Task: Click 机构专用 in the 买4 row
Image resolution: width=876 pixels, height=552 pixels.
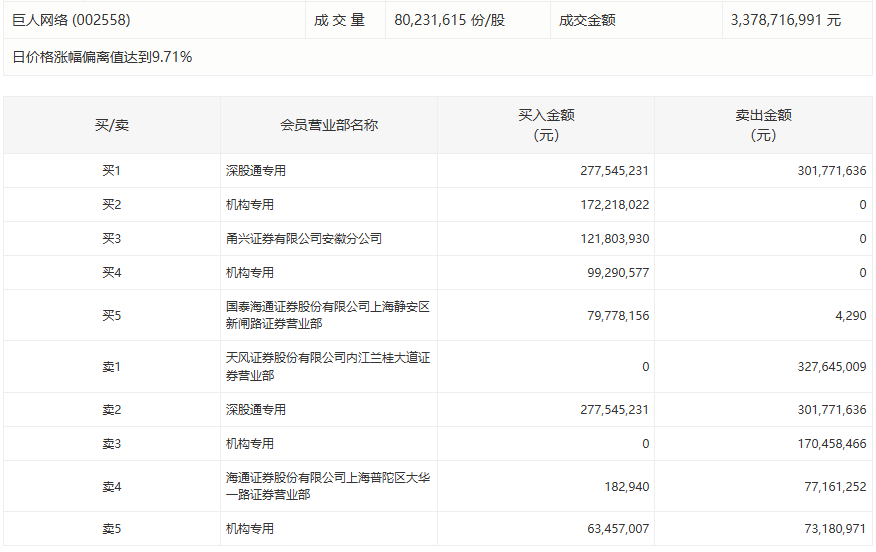Action: pyautogui.click(x=250, y=273)
